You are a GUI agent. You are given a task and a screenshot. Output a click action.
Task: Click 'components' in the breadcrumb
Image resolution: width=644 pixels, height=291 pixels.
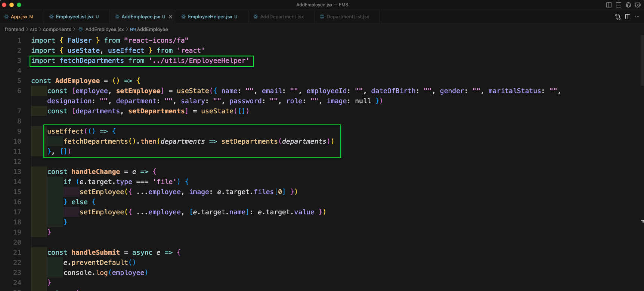pyautogui.click(x=57, y=30)
